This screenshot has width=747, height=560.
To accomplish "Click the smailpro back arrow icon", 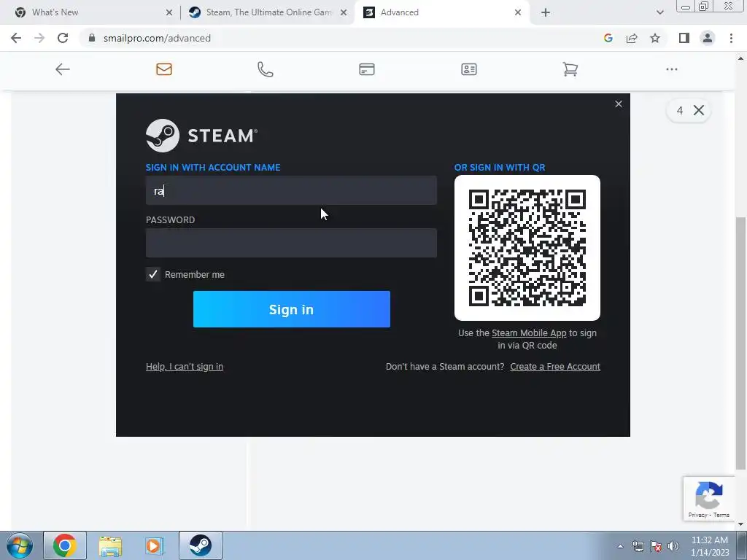I will [x=63, y=69].
